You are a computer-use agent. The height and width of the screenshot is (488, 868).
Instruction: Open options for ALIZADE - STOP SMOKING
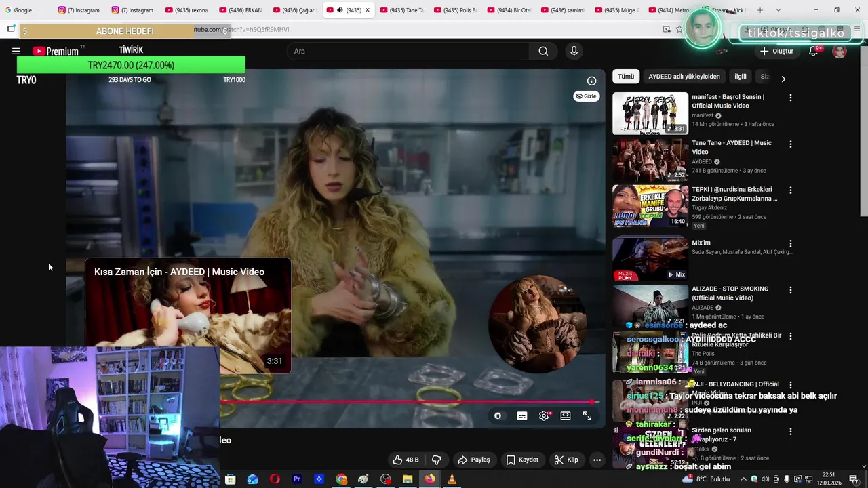790,290
